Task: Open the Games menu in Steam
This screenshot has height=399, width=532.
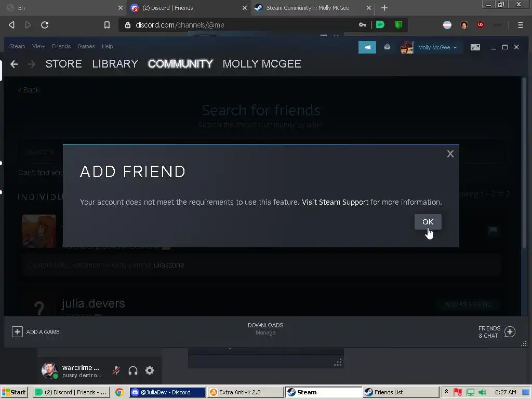Action: 86,46
